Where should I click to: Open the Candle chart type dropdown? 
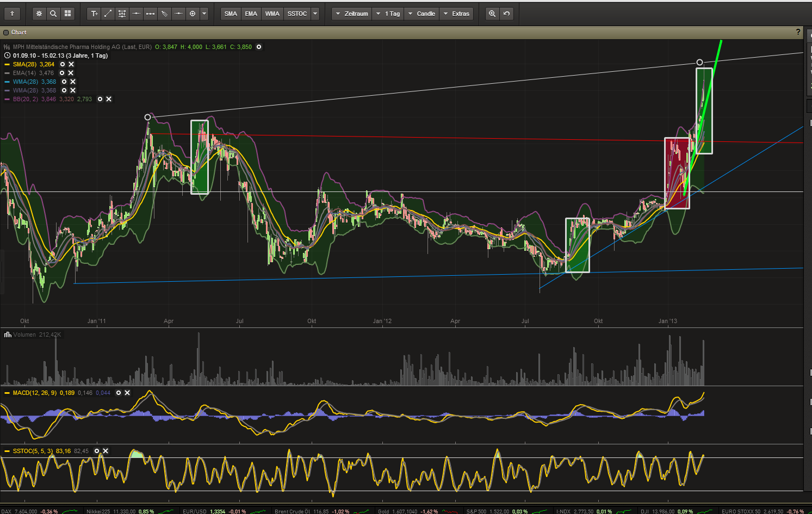click(422, 14)
